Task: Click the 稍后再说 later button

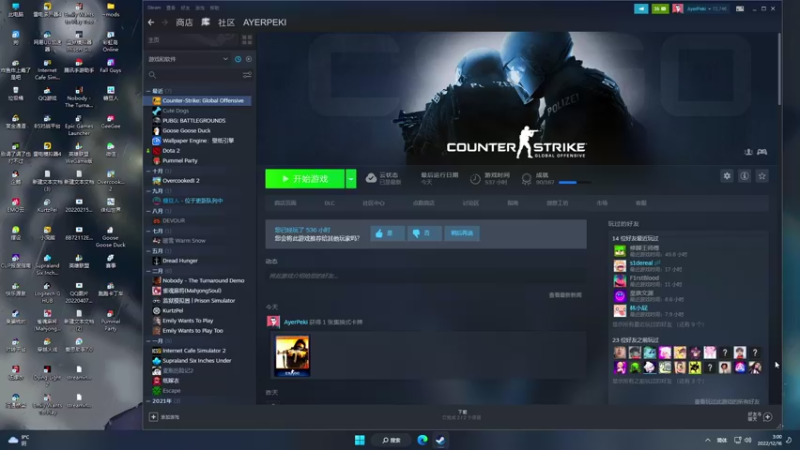Action: tap(462, 233)
